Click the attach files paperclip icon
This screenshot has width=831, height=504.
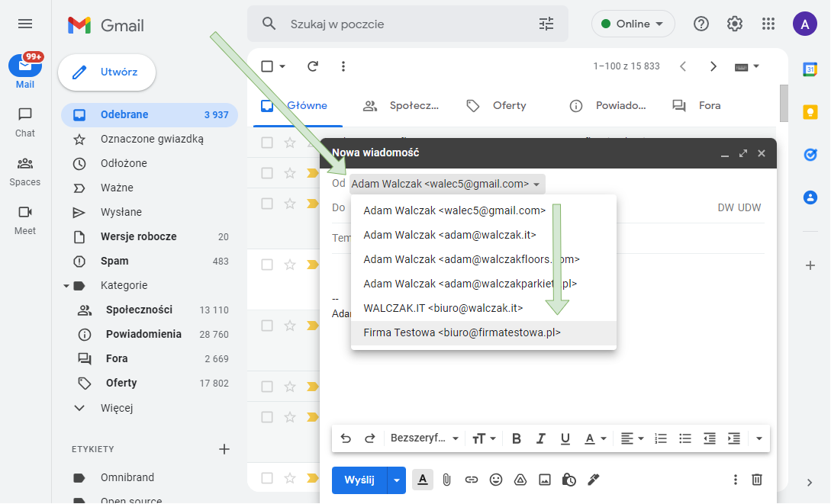(x=447, y=480)
